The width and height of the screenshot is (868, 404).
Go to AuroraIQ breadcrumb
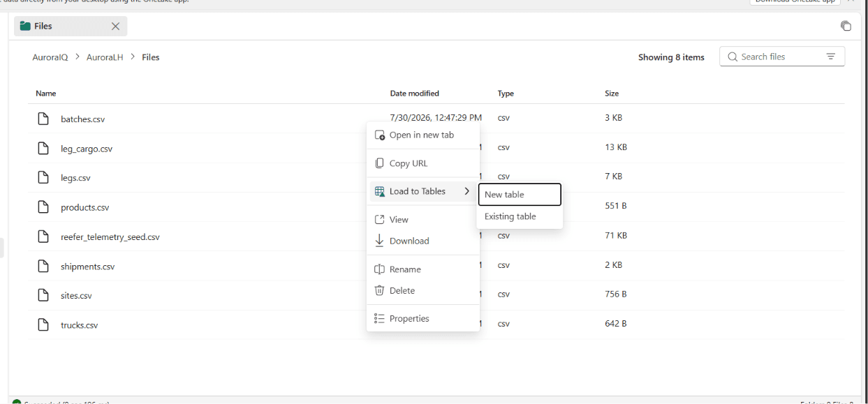[x=50, y=57]
